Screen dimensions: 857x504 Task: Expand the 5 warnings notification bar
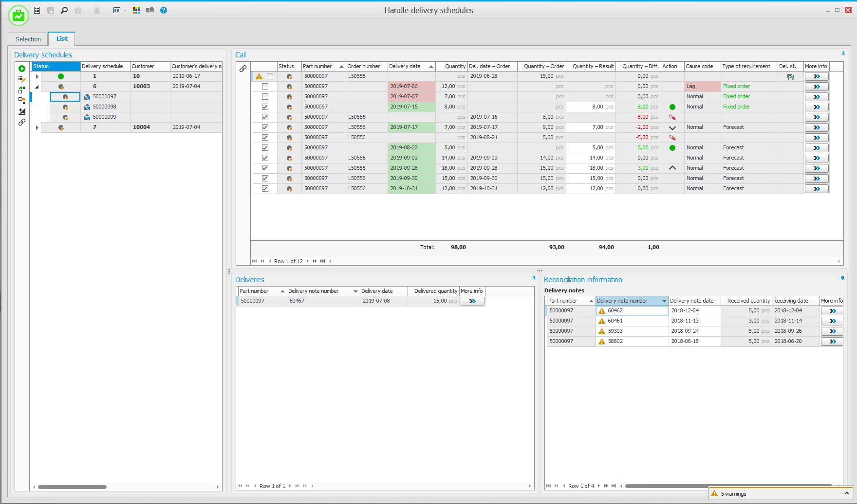pos(846,493)
